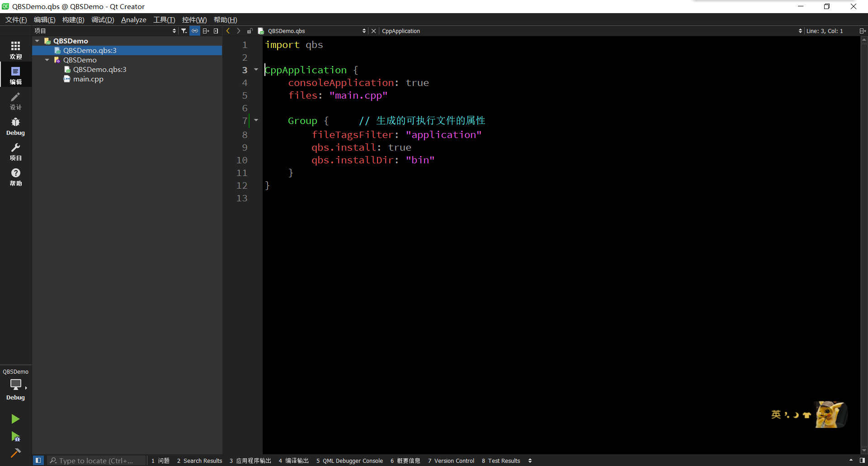Screen dimensions: 868x466
Task: Go back in editor navigation history
Action: tap(228, 31)
